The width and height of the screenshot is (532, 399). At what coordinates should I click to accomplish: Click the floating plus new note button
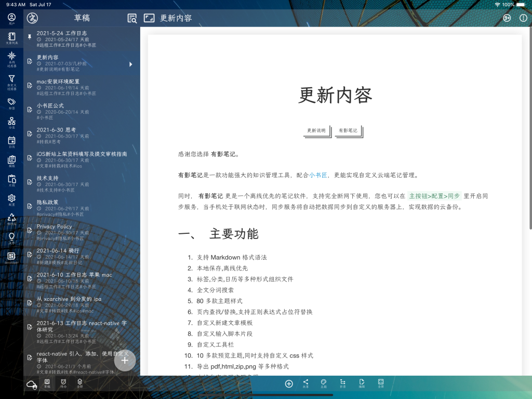[125, 361]
